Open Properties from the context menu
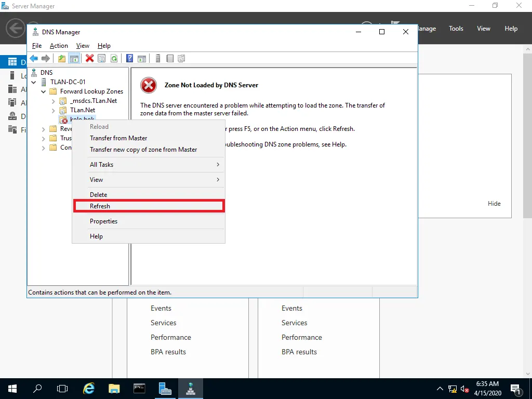532x399 pixels. pos(149,221)
